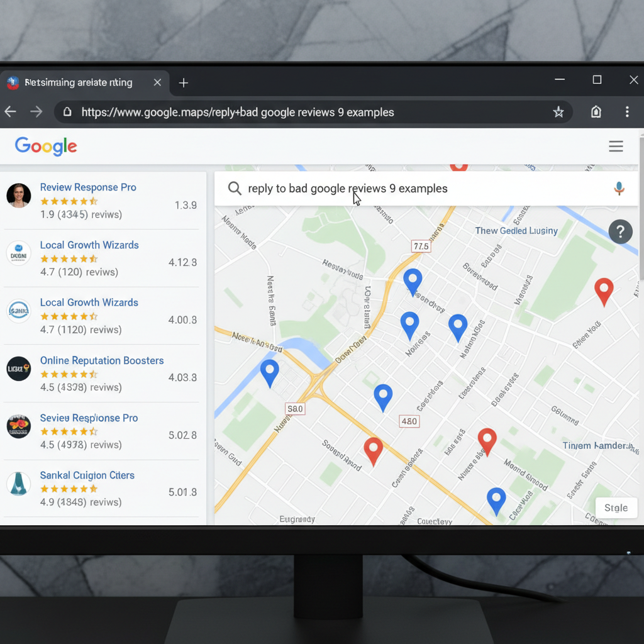644x644 pixels.
Task: Click the '4.7 (120) reviws' text
Action: click(x=79, y=272)
